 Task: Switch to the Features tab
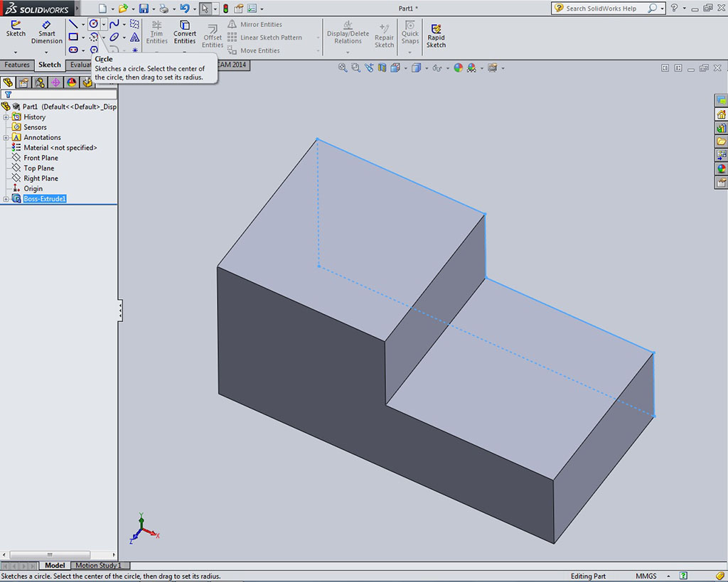point(17,65)
